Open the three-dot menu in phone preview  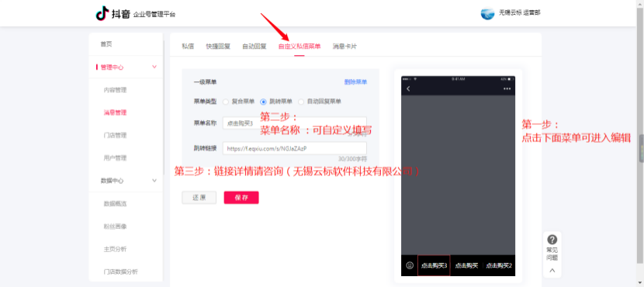click(507, 88)
